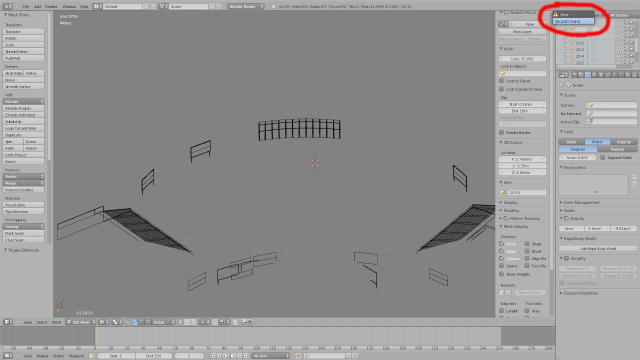Open the Window menu

(69, 7)
